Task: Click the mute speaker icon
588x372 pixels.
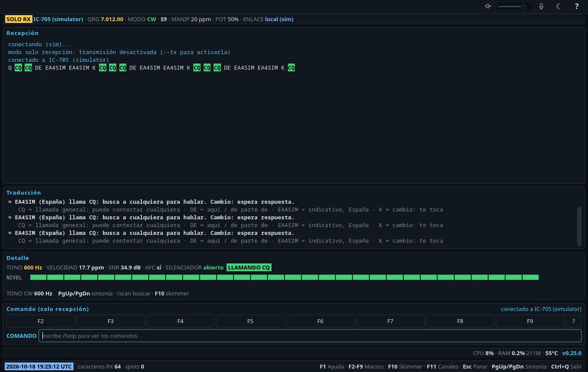Action: pyautogui.click(x=488, y=6)
